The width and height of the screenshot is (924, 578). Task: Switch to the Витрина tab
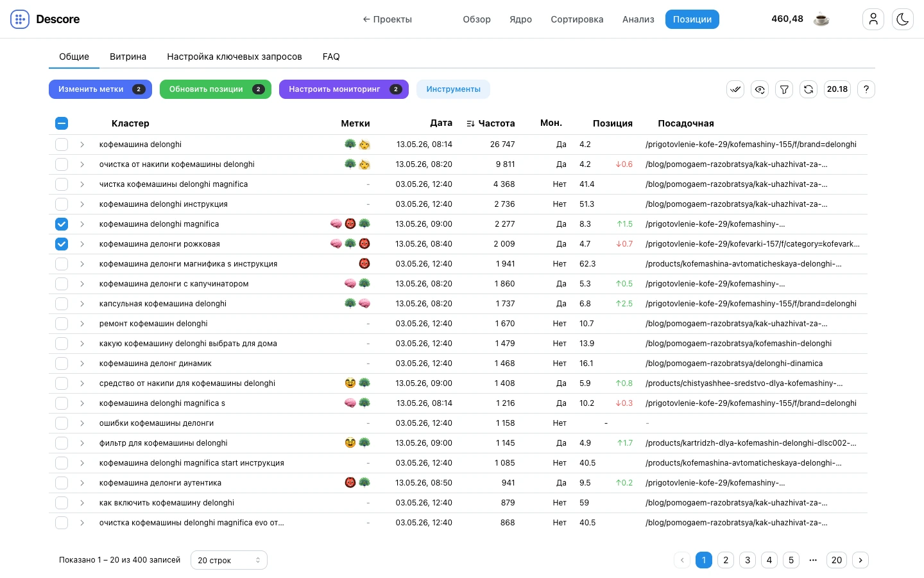coord(128,57)
